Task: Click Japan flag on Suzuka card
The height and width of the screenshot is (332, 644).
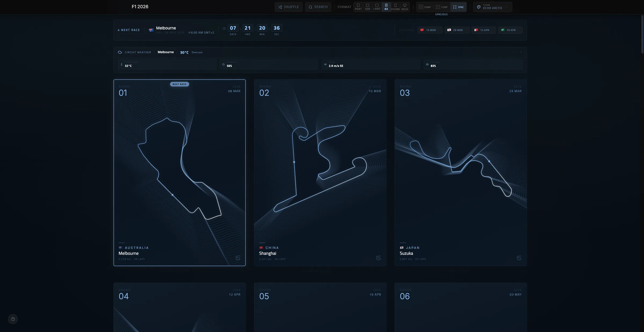Action: (402, 248)
